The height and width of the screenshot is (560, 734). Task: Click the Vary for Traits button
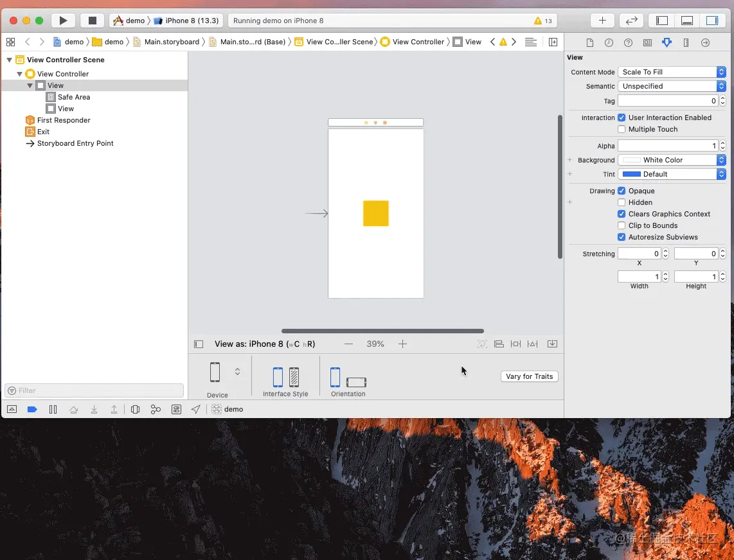(x=530, y=376)
